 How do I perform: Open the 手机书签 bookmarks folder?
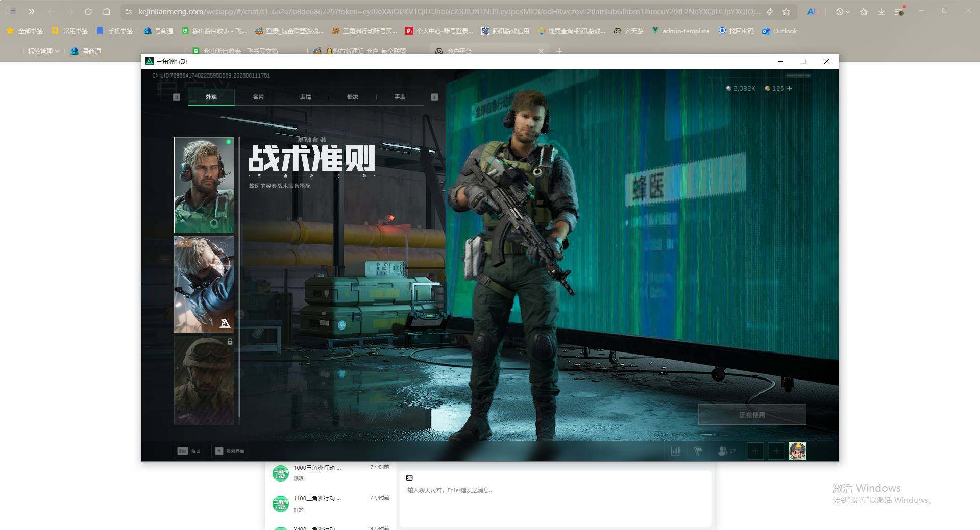[115, 31]
